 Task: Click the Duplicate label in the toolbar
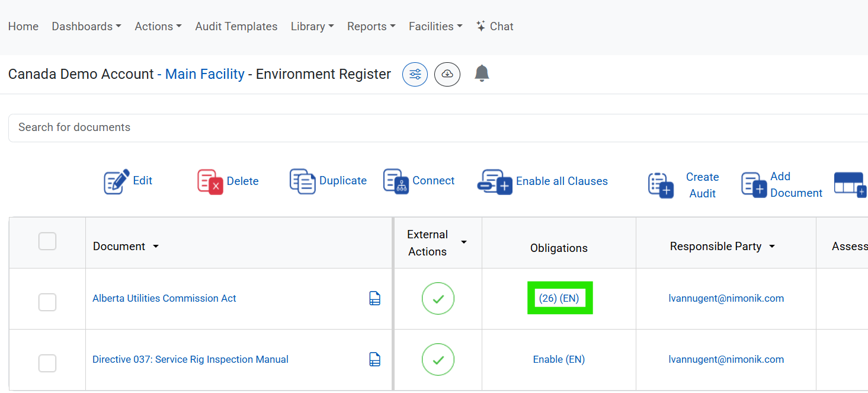pyautogui.click(x=343, y=181)
